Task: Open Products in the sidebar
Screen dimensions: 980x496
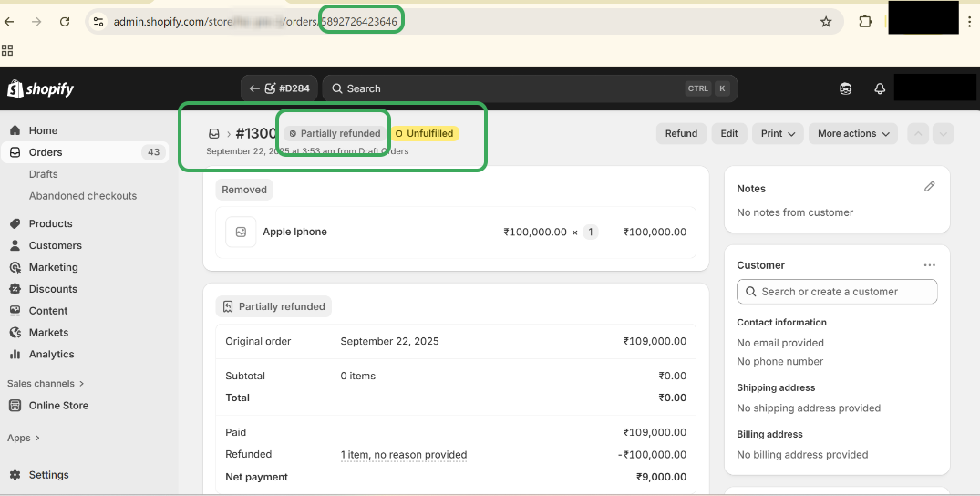Action: pos(50,223)
